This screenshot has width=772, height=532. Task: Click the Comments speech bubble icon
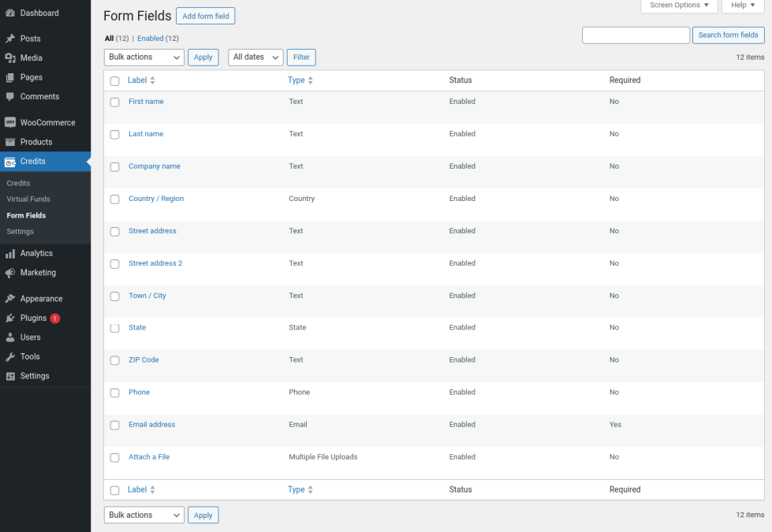point(10,97)
